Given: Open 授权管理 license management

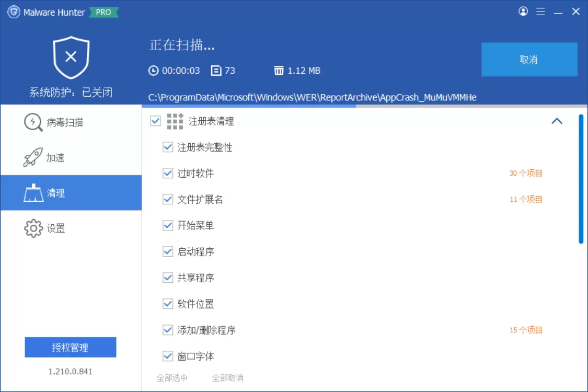Looking at the screenshot, I should 70,347.
